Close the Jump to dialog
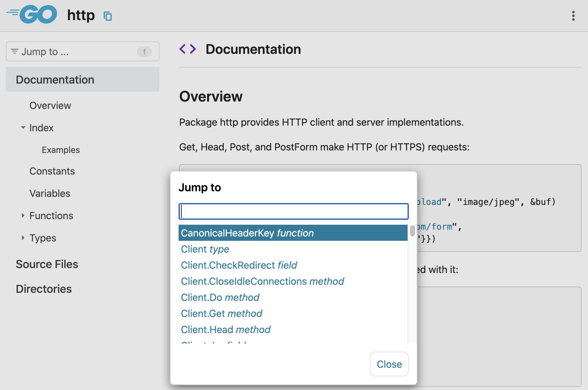The image size is (588, 390). (389, 364)
